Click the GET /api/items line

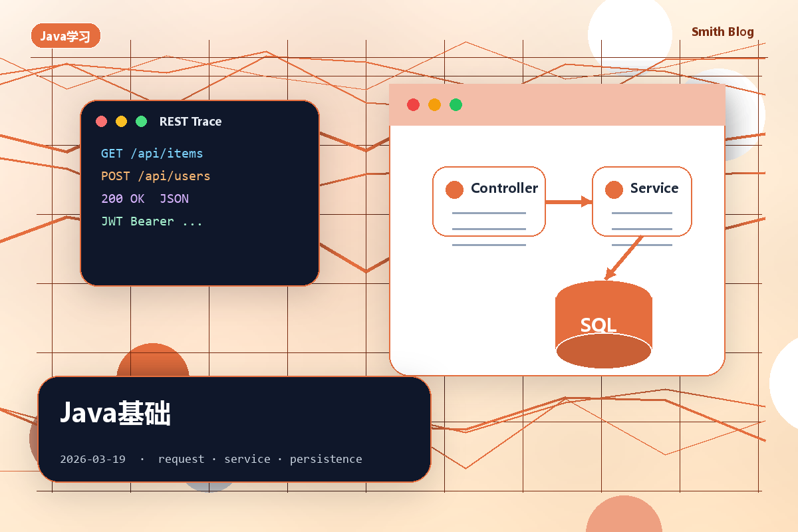152,154
